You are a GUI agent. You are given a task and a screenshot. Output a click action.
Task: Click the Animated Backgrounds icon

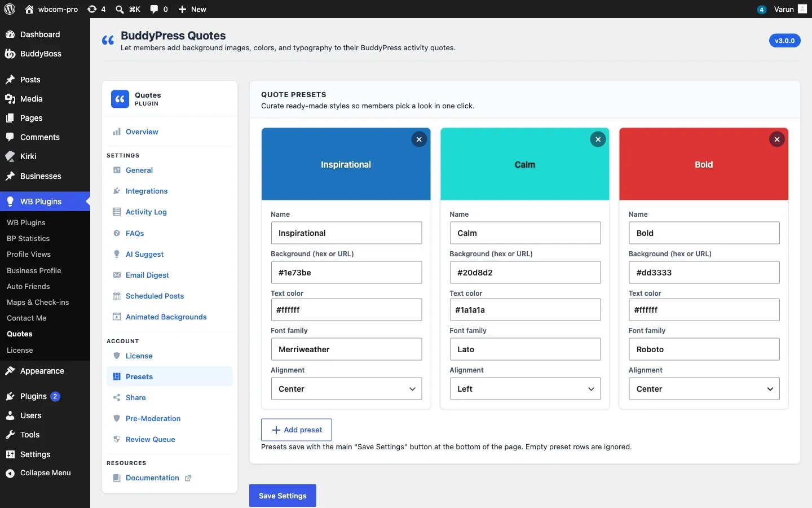(x=117, y=317)
